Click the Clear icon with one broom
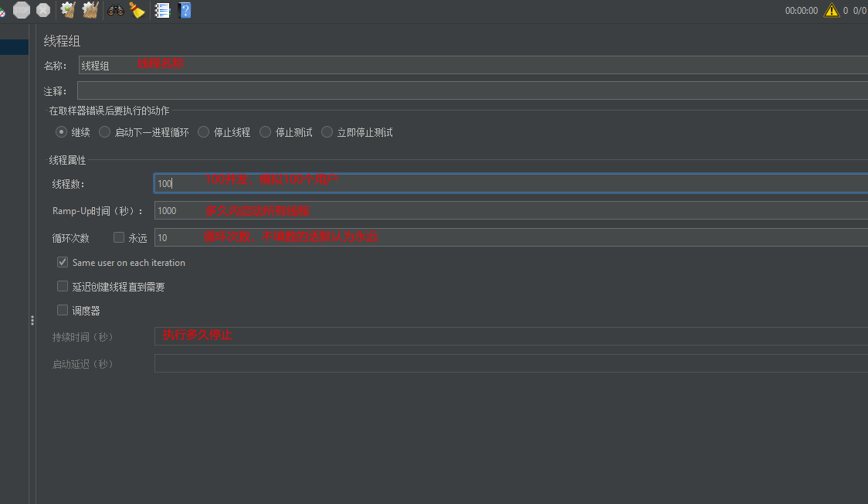This screenshot has height=504, width=868. click(68, 10)
